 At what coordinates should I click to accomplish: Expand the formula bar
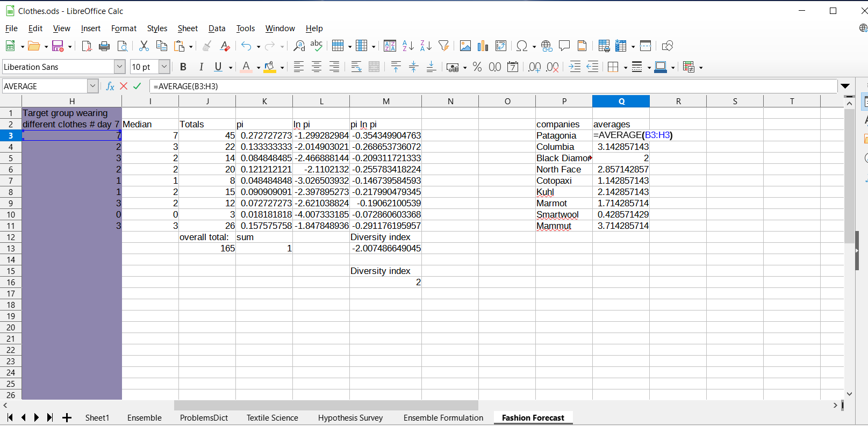click(845, 86)
